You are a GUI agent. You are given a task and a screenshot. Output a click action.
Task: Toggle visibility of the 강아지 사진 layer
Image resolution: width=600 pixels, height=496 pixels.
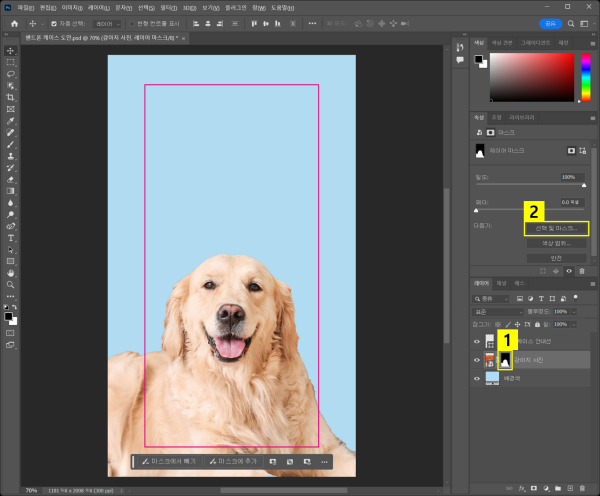(x=476, y=359)
